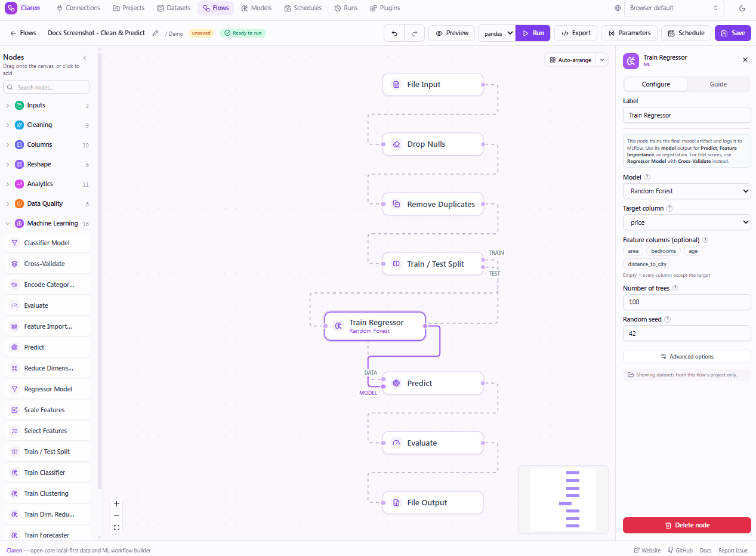The height and width of the screenshot is (556, 756).
Task: Save the flow
Action: [x=733, y=33]
